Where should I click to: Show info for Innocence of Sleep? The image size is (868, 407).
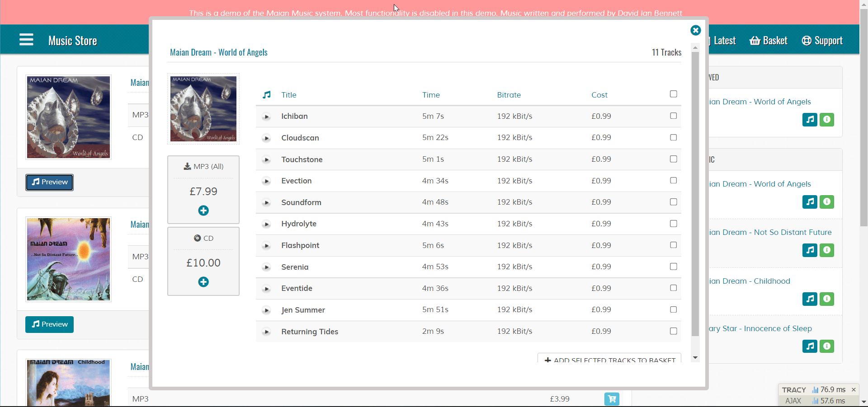coord(827,346)
